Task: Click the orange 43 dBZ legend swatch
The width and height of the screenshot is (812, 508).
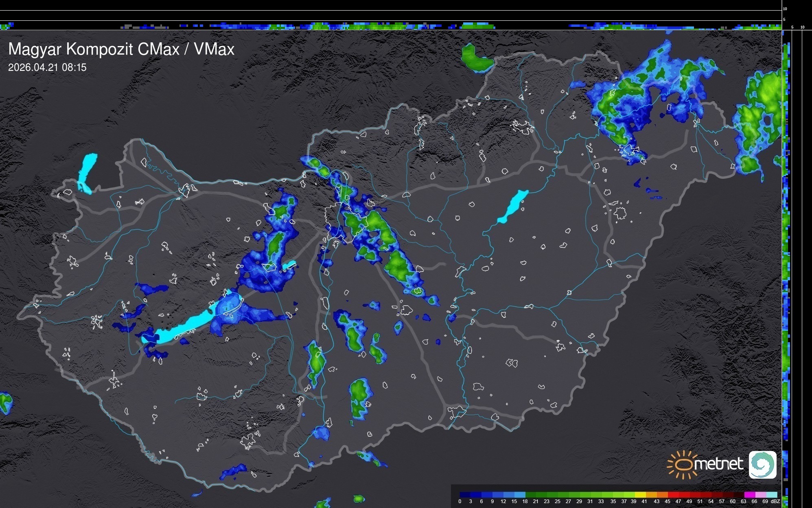Action: point(661,495)
